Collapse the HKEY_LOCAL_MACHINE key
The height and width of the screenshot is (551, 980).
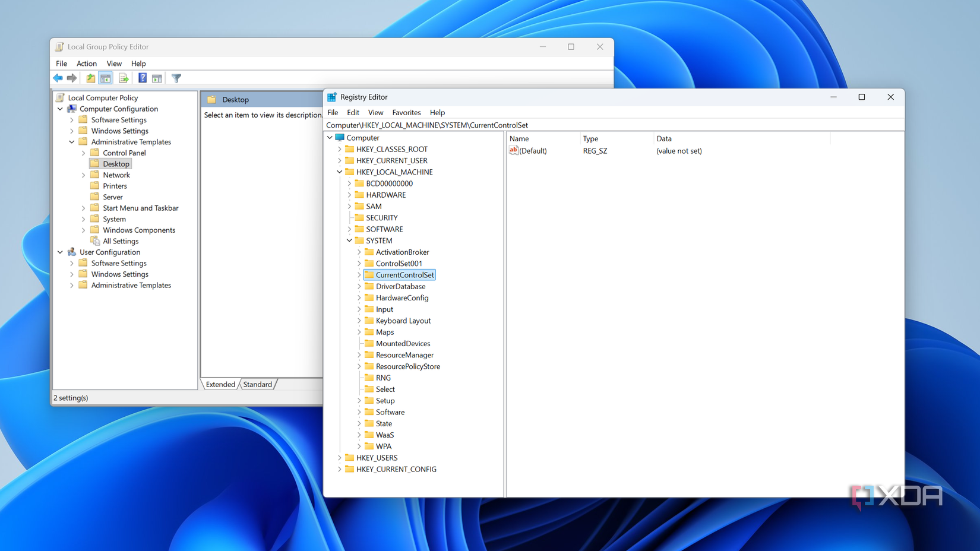click(x=340, y=172)
